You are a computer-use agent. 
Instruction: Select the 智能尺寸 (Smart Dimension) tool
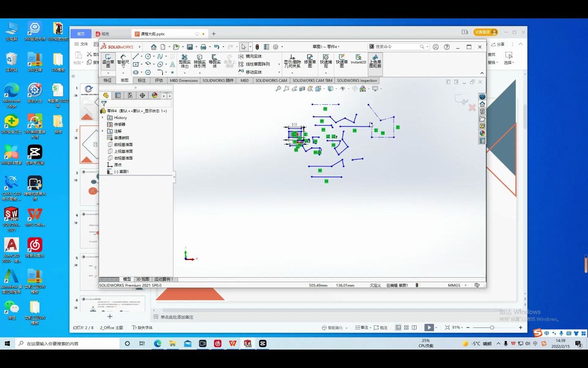(x=122, y=61)
